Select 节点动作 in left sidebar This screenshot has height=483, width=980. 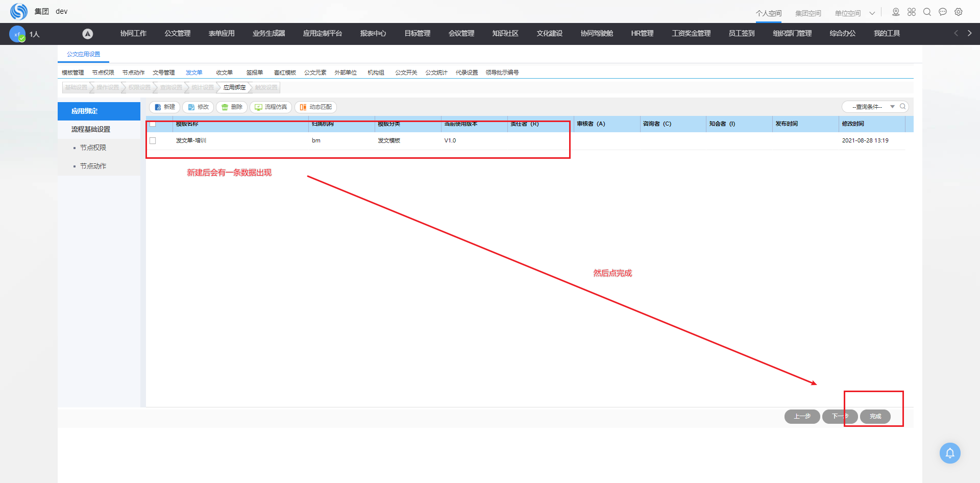click(x=99, y=166)
